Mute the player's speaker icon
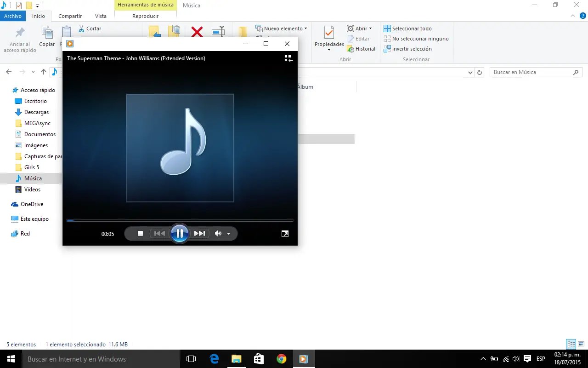 pos(218,234)
